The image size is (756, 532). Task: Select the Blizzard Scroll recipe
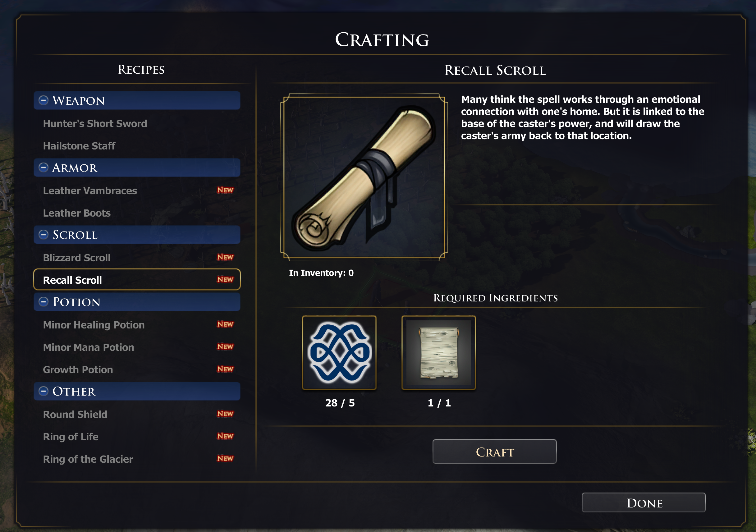[77, 258]
